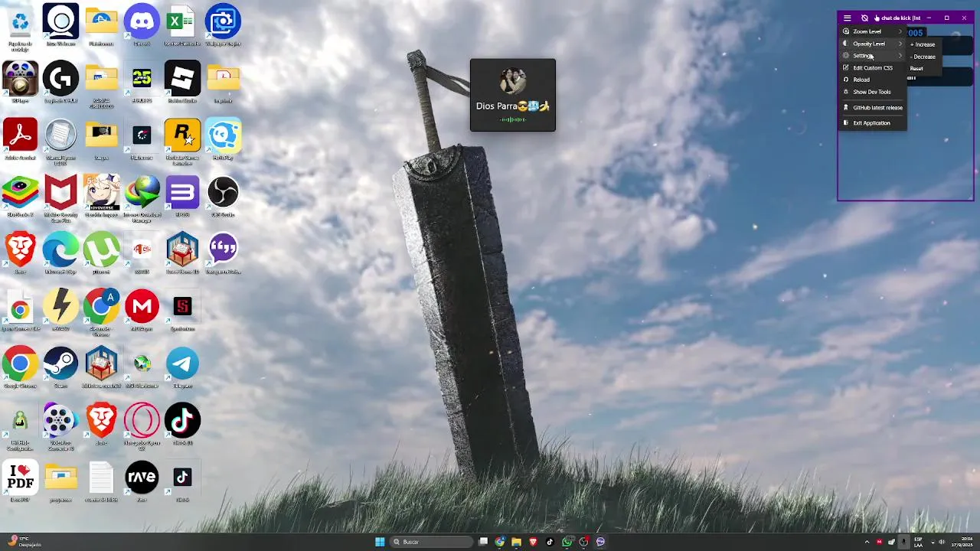This screenshot has height=551, width=980.
Task: Open the Steam desktop shortcut
Action: coord(60,367)
